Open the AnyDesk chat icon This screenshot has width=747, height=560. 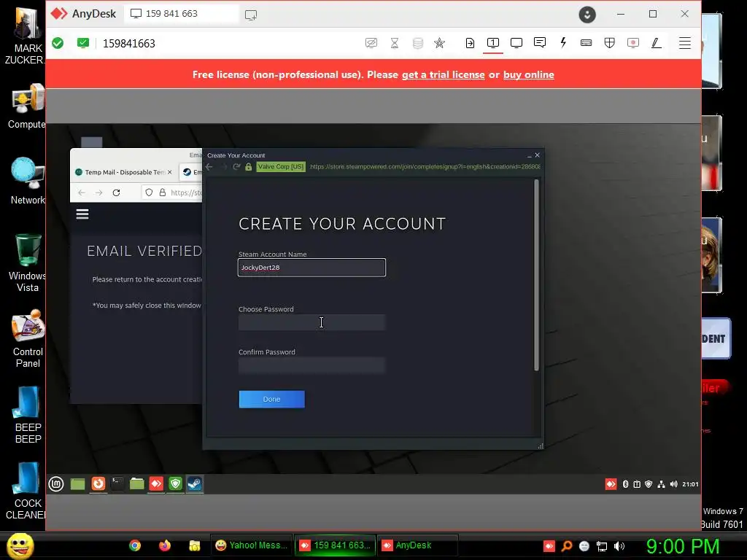coord(540,43)
